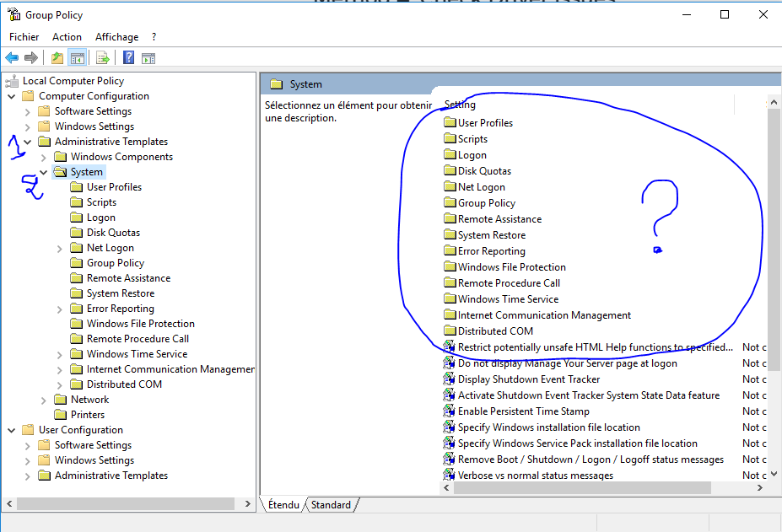Click the Export List toolbar icon
The height and width of the screenshot is (532, 782).
pos(103,58)
